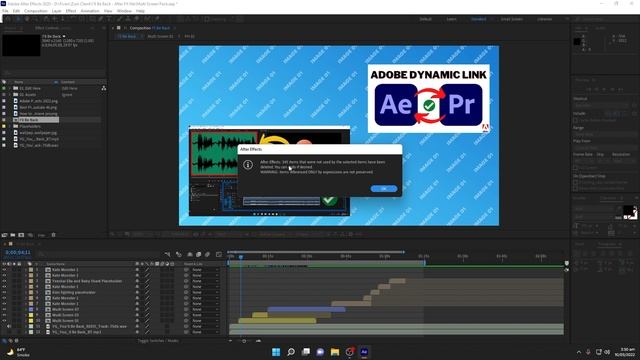Viewport: 640px width, 360px height.
Task: Click the interpret footage icon in Project panel
Action: click(x=4, y=235)
